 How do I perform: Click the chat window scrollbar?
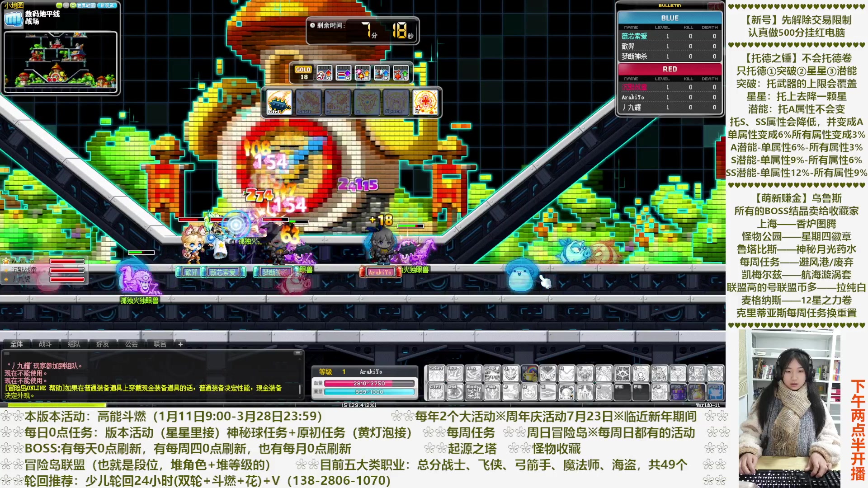(x=299, y=389)
